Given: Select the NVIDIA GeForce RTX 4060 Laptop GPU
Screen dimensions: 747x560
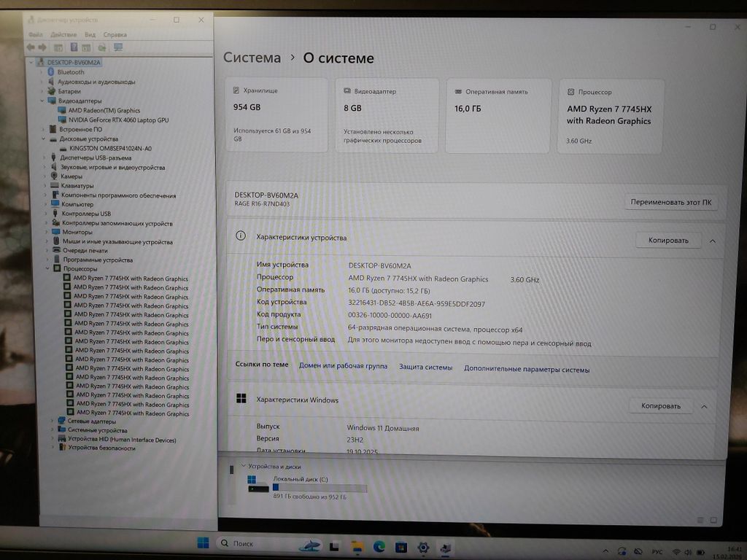Looking at the screenshot, I should 118,120.
